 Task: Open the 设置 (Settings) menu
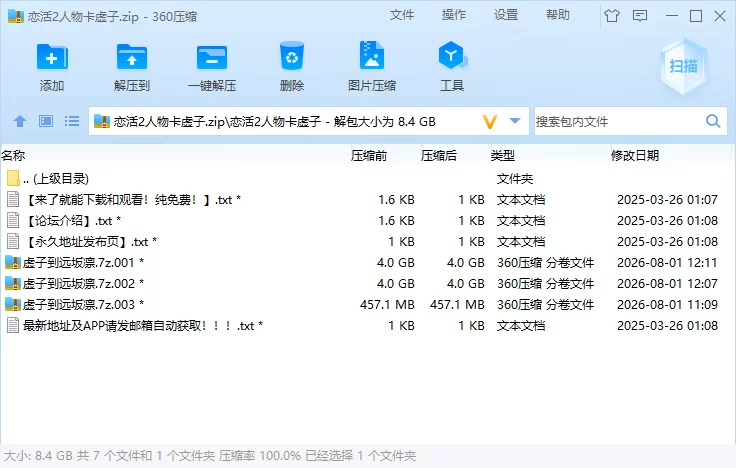point(506,15)
